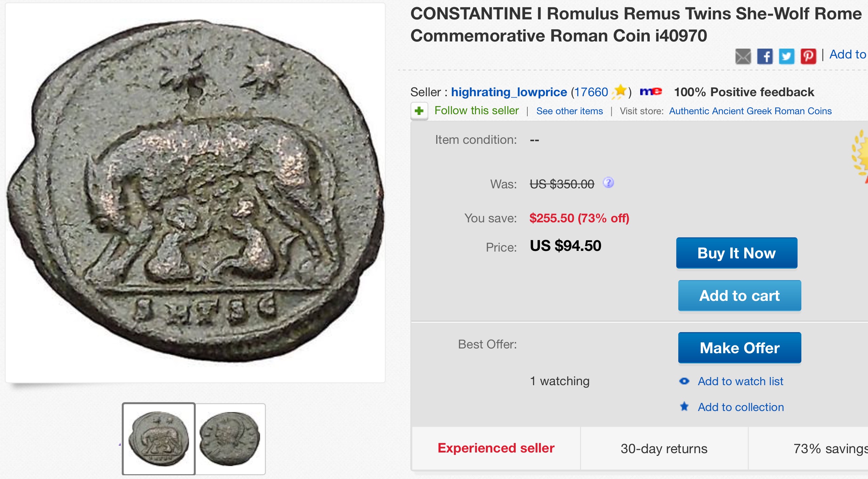
Task: Add the coin to cart
Action: click(x=739, y=295)
